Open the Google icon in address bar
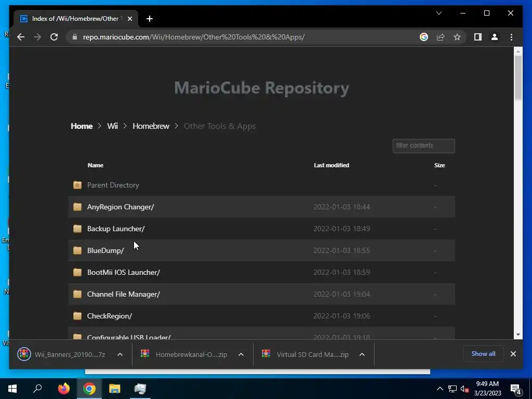This screenshot has height=399, width=532. [424, 37]
